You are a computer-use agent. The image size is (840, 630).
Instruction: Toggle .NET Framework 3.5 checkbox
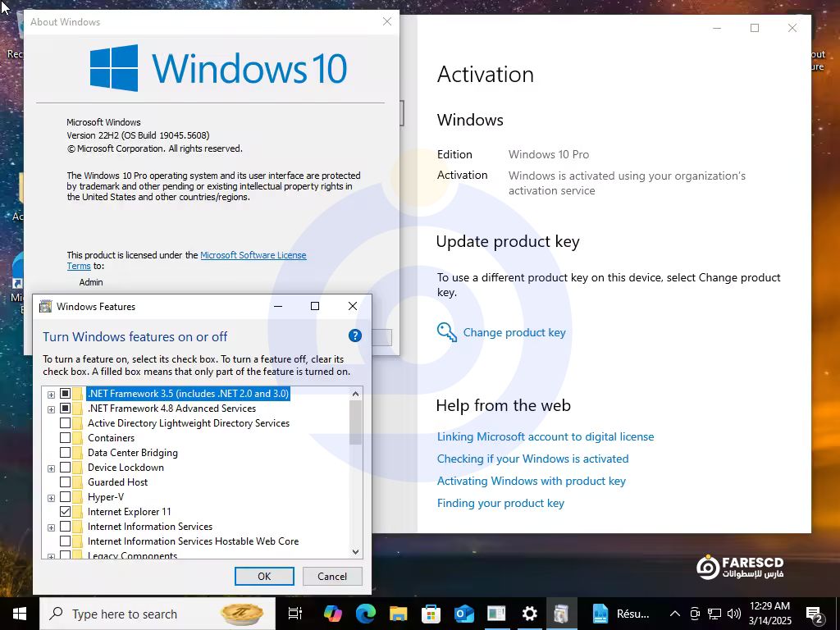[x=65, y=393]
